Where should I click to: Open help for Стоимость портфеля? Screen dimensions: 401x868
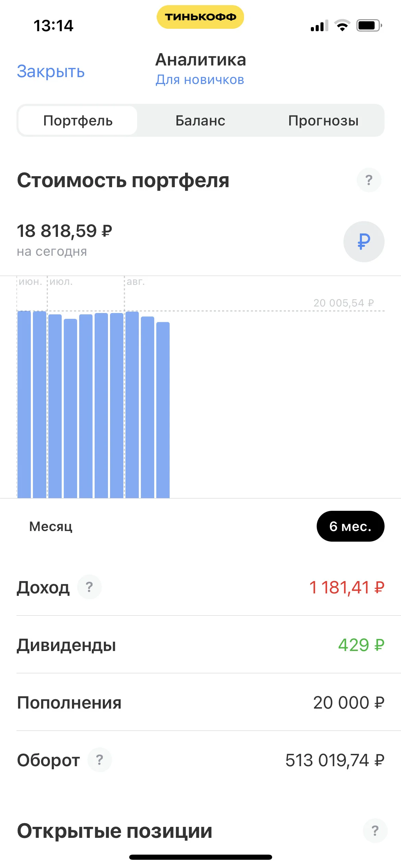pyautogui.click(x=369, y=180)
